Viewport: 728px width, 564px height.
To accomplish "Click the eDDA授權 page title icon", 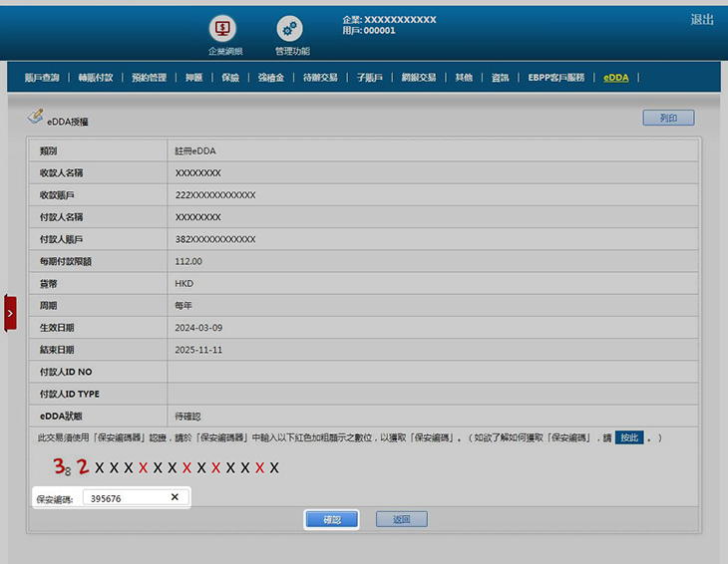I will (x=35, y=118).
